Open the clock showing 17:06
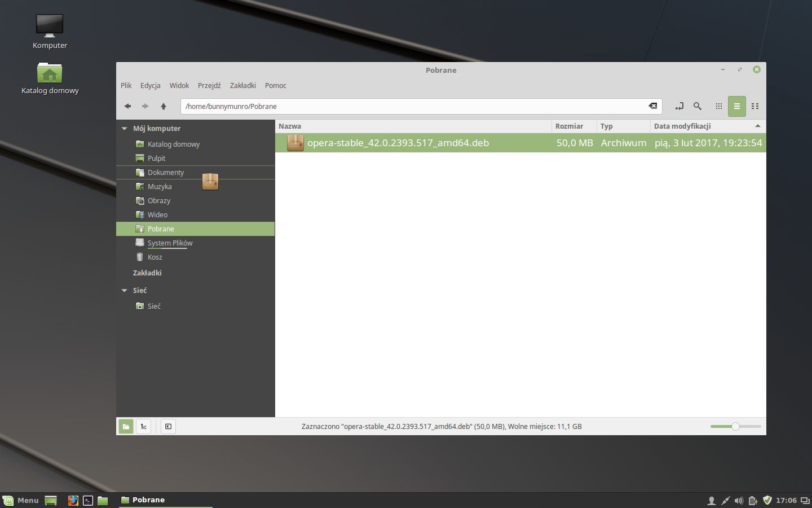This screenshot has width=812, height=508. 786,501
